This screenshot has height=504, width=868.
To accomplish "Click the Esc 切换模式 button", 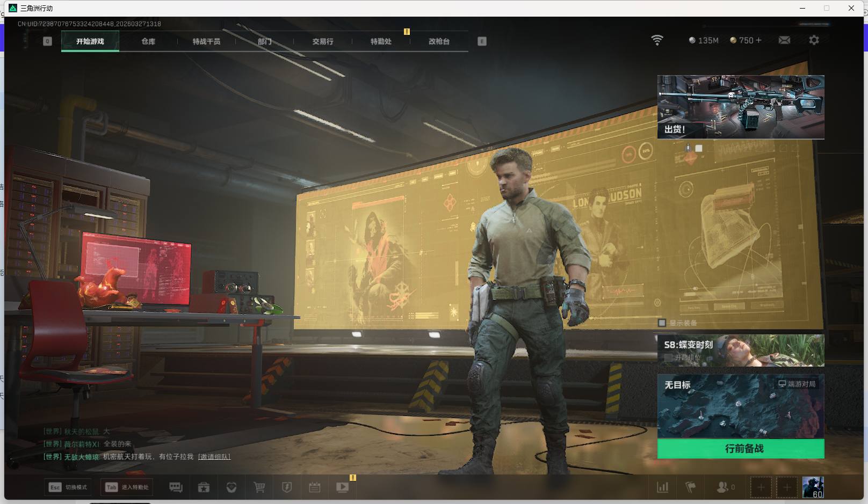I will [68, 487].
